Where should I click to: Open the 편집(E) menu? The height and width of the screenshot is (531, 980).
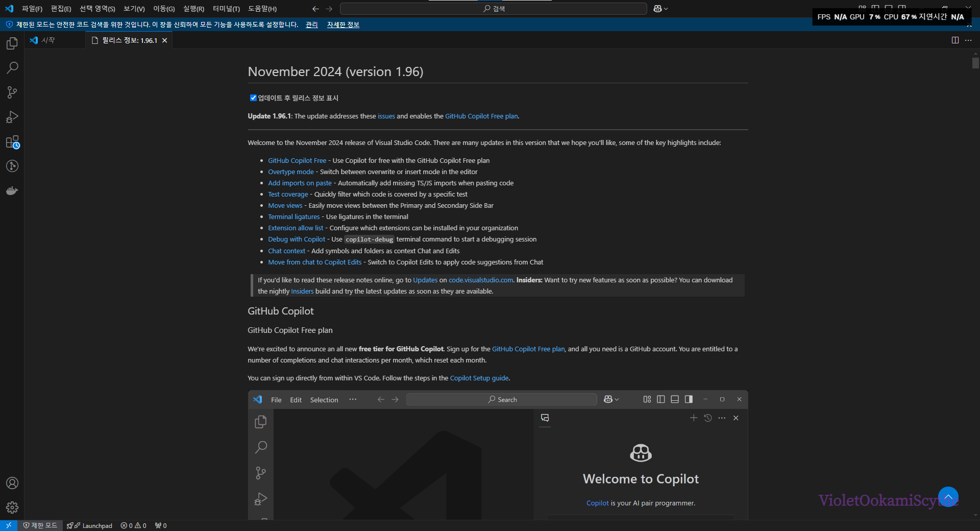click(x=61, y=9)
